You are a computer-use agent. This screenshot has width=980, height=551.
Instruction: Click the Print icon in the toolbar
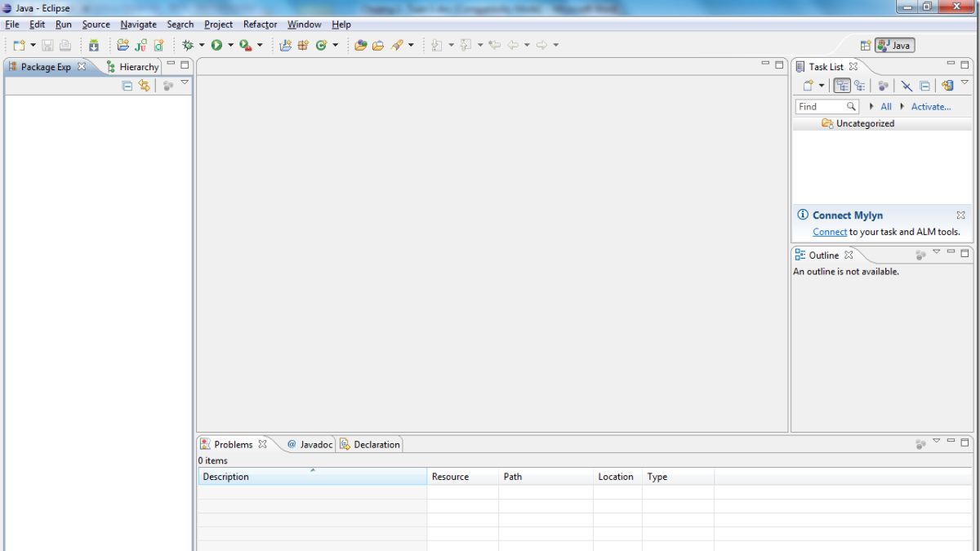pyautogui.click(x=65, y=46)
